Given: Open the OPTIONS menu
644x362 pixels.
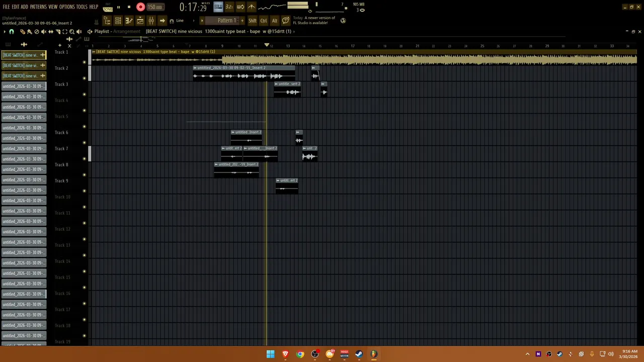Looking at the screenshot, I should (x=67, y=7).
